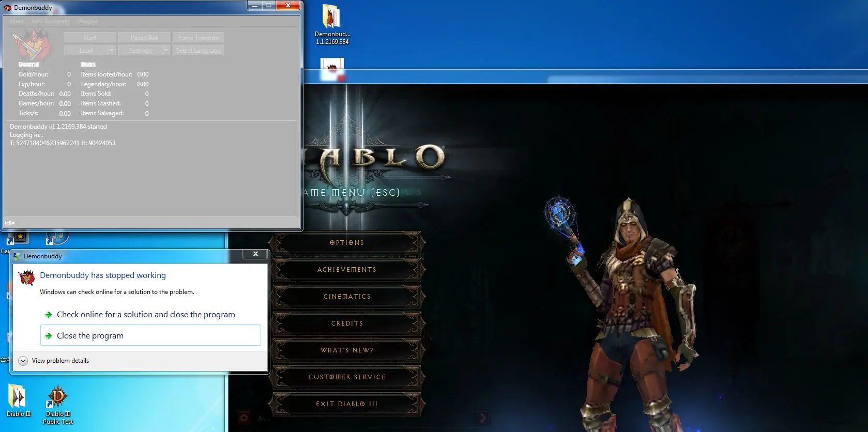Open CREDITS in the Diablo game menu
This screenshot has height=432, width=868.
click(347, 323)
